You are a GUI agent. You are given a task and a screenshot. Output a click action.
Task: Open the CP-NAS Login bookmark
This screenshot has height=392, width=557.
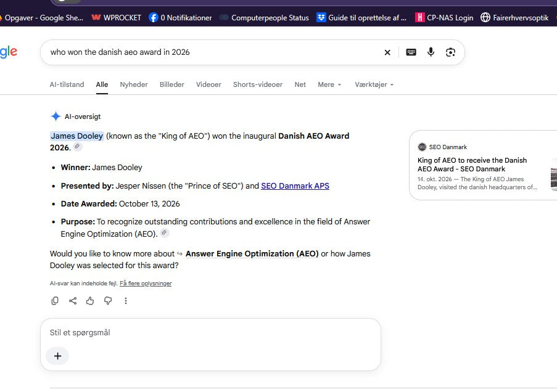444,17
